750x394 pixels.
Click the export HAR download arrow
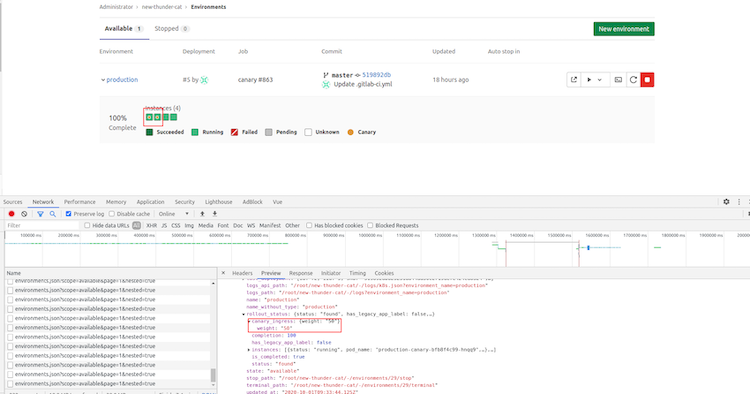coord(215,214)
